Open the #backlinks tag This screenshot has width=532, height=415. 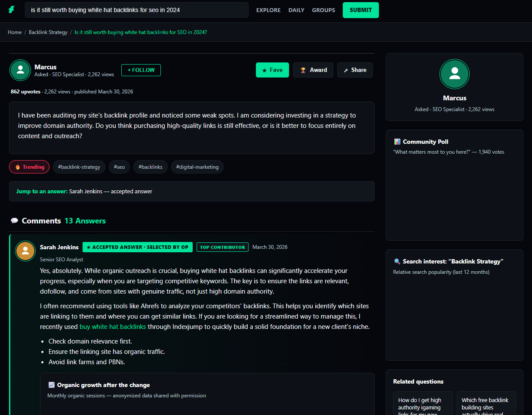point(151,167)
